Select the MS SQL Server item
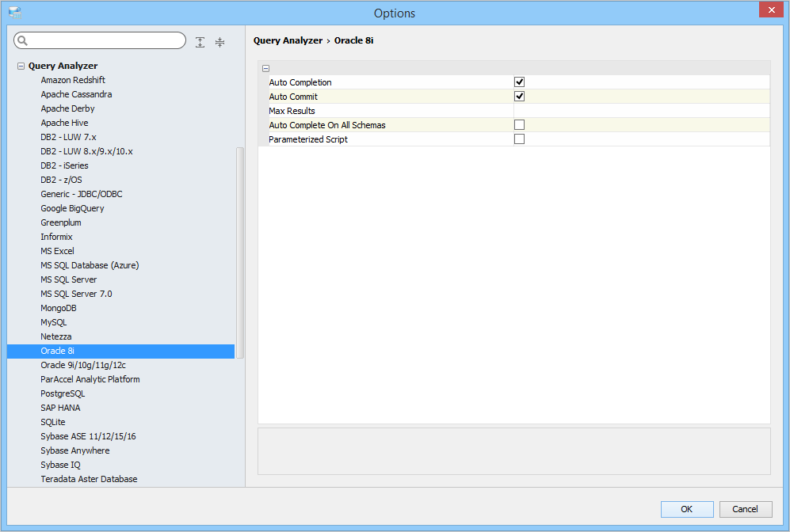This screenshot has height=532, width=790. 68,279
